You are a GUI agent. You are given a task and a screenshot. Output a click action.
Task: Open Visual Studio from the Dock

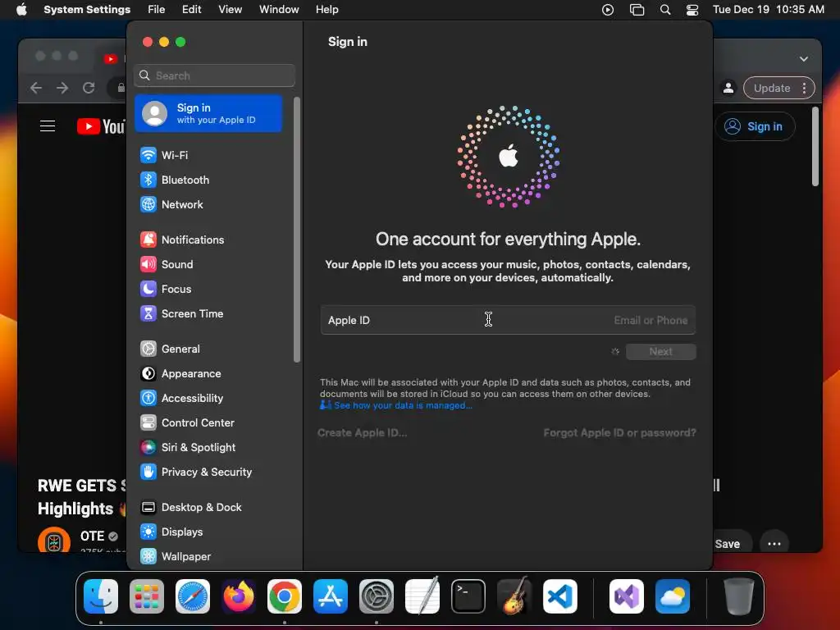(x=627, y=596)
